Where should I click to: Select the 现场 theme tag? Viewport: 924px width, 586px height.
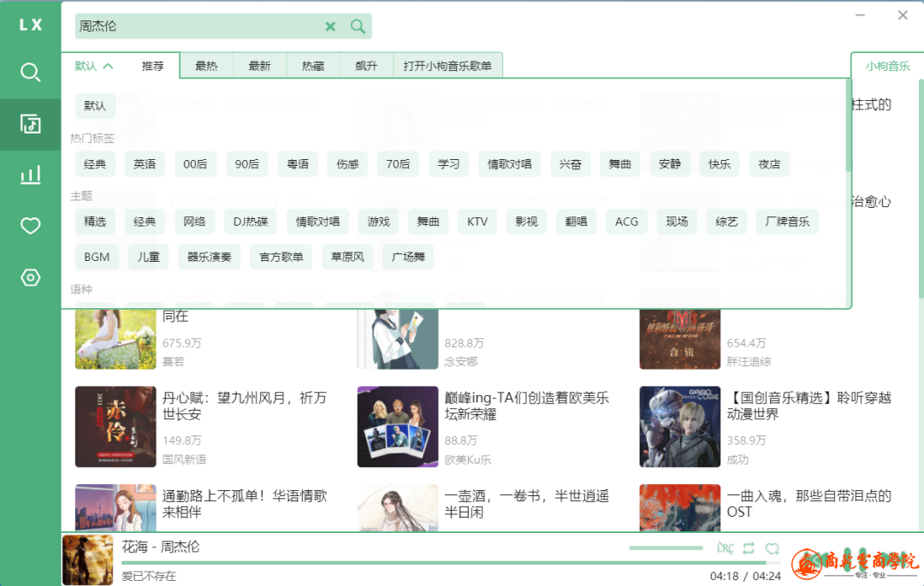(x=677, y=222)
